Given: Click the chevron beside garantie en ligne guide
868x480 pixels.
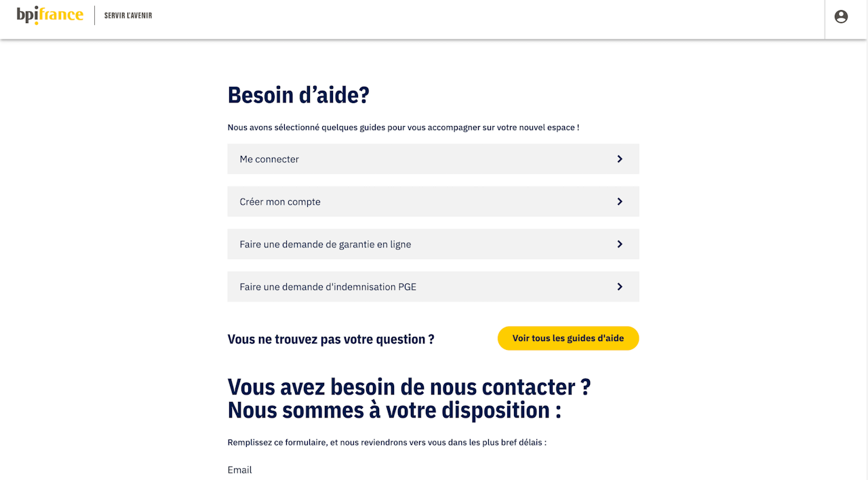Looking at the screenshot, I should [x=620, y=244].
